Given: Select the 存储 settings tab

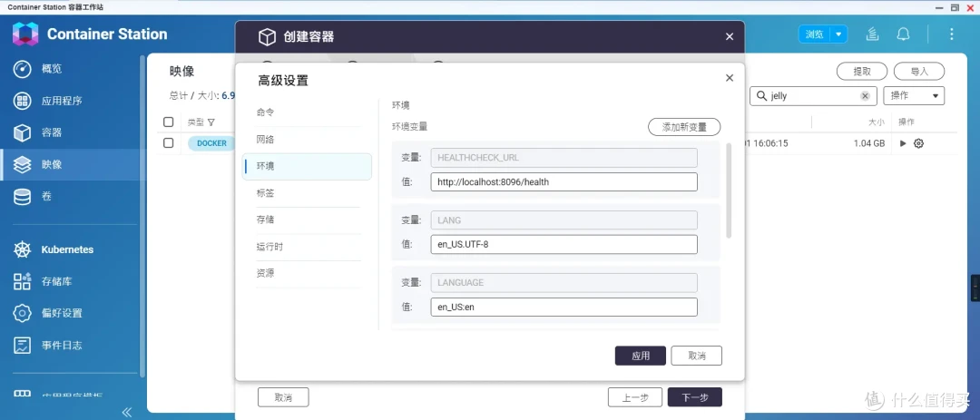Looking at the screenshot, I should click(308, 220).
